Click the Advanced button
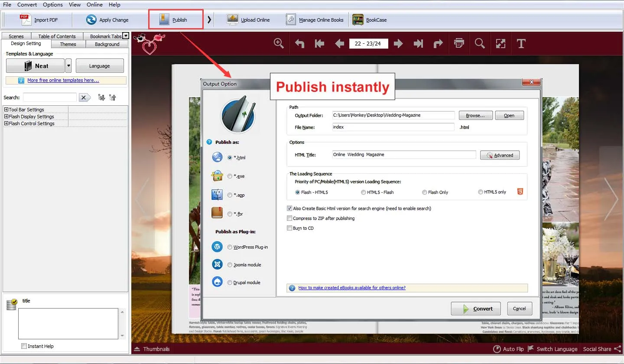This screenshot has height=364, width=624. (500, 155)
